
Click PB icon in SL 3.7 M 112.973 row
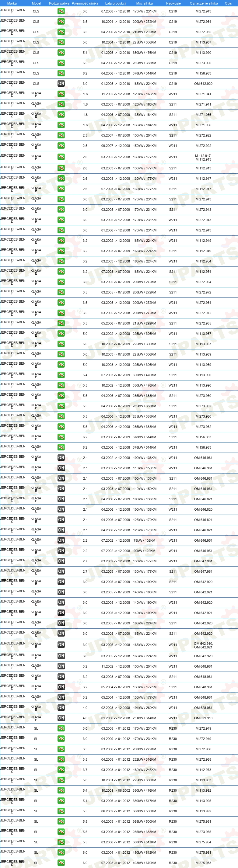point(61,769)
